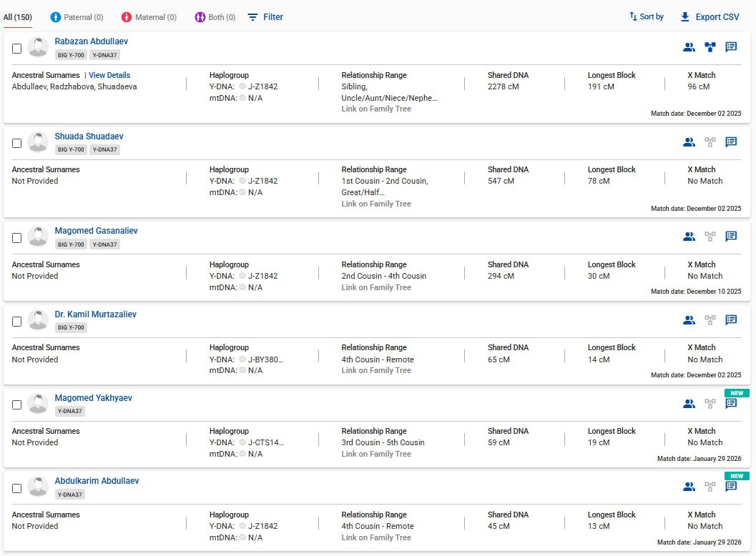Click Link on Family Tree for Abdulkarim Abdullaev

(376, 537)
